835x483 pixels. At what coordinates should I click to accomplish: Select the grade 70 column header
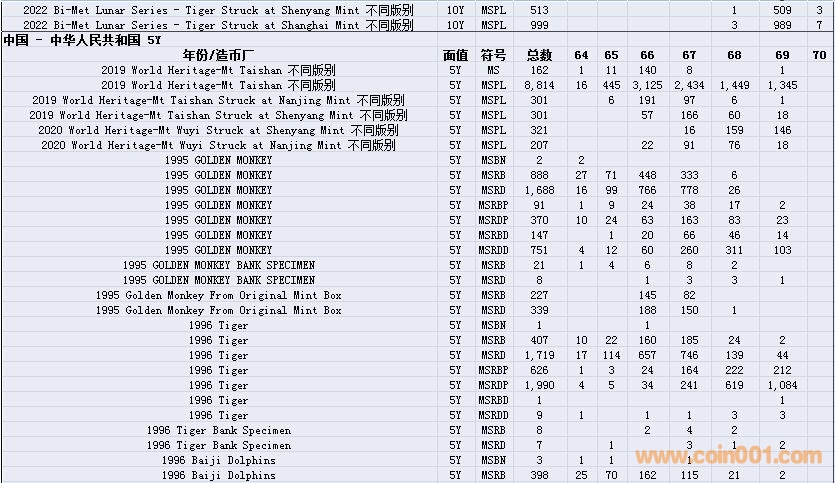click(820, 54)
